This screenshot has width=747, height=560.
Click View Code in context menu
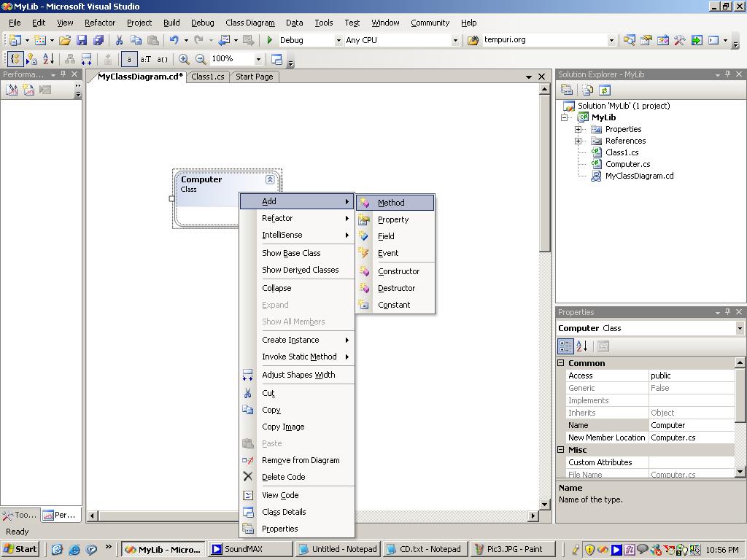(297, 495)
